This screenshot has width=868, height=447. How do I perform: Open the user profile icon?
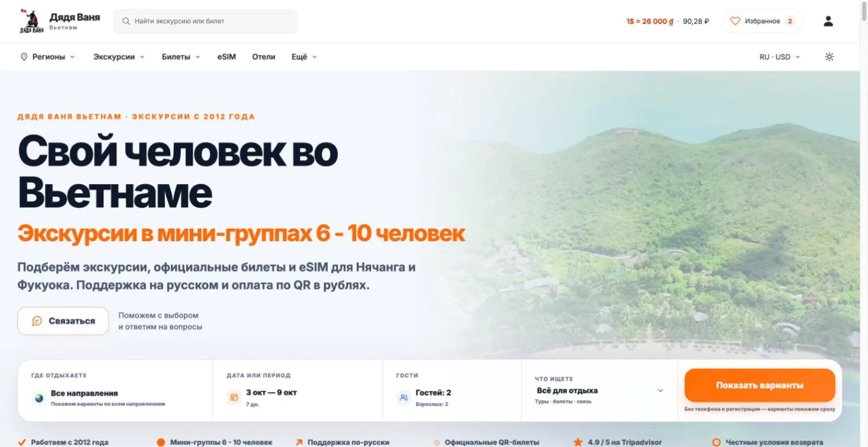point(828,21)
